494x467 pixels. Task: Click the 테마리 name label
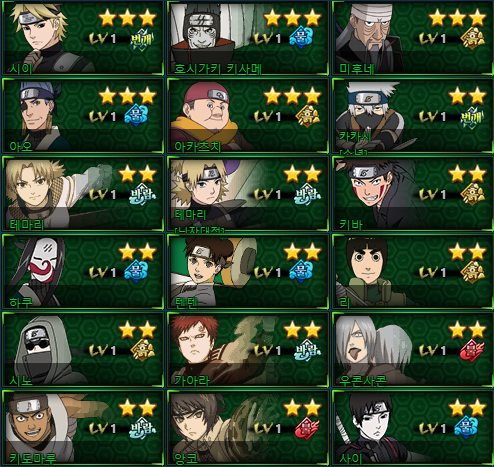26,224
